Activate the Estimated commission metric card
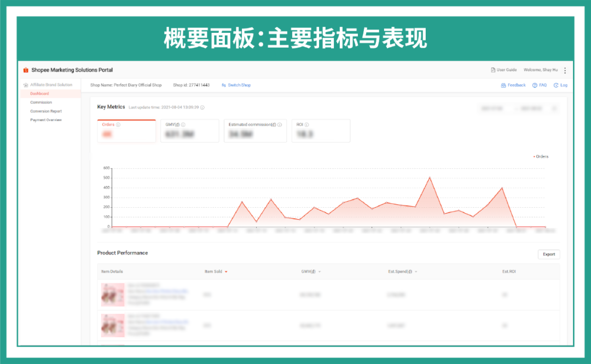591x364 pixels. tap(255, 131)
